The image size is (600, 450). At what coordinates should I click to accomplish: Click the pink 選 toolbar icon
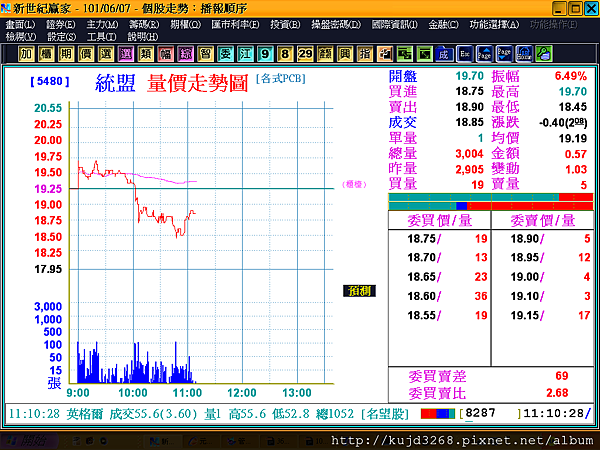click(126, 54)
